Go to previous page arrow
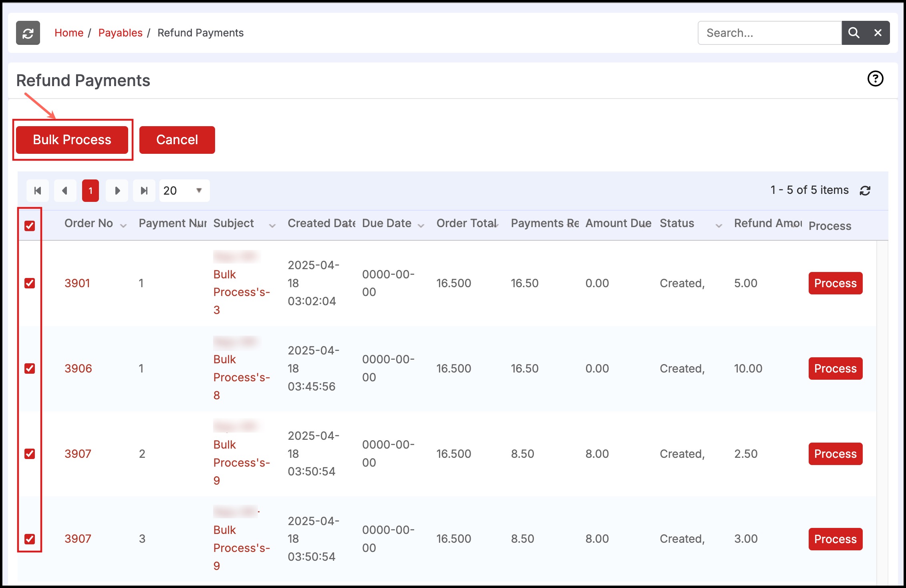Viewport: 906px width, 588px height. pyautogui.click(x=65, y=191)
